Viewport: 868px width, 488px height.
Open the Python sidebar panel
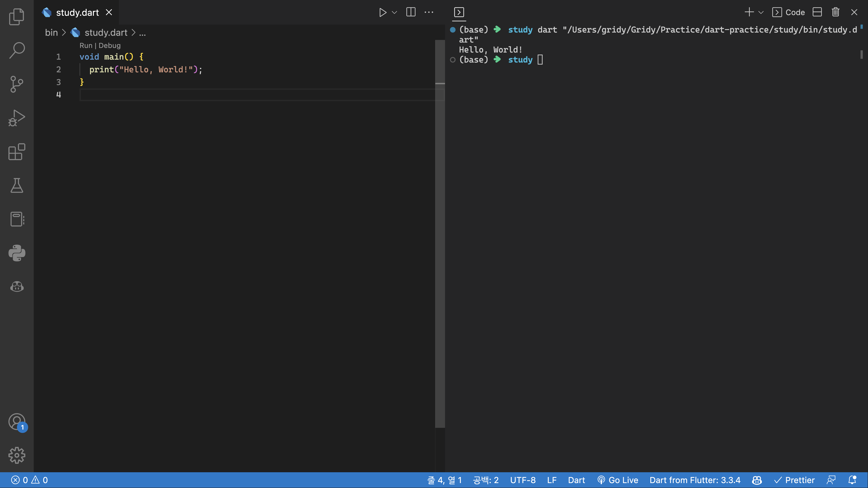16,253
